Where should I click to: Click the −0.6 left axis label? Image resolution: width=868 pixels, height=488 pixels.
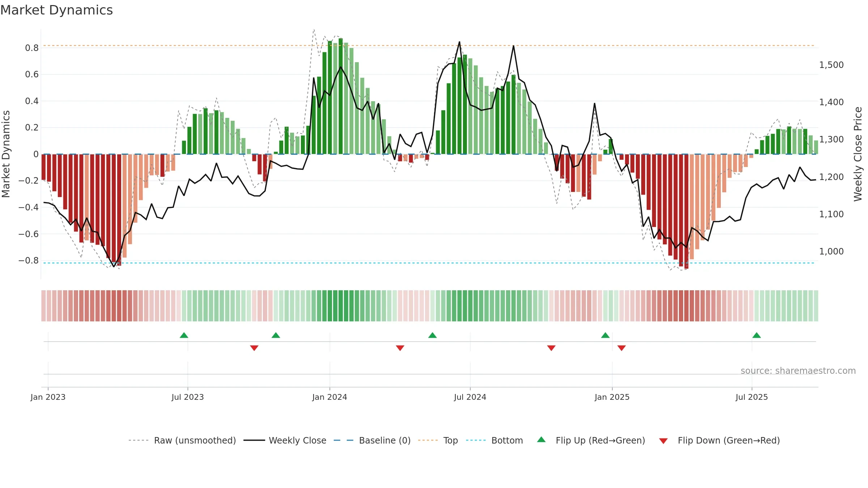pos(29,234)
